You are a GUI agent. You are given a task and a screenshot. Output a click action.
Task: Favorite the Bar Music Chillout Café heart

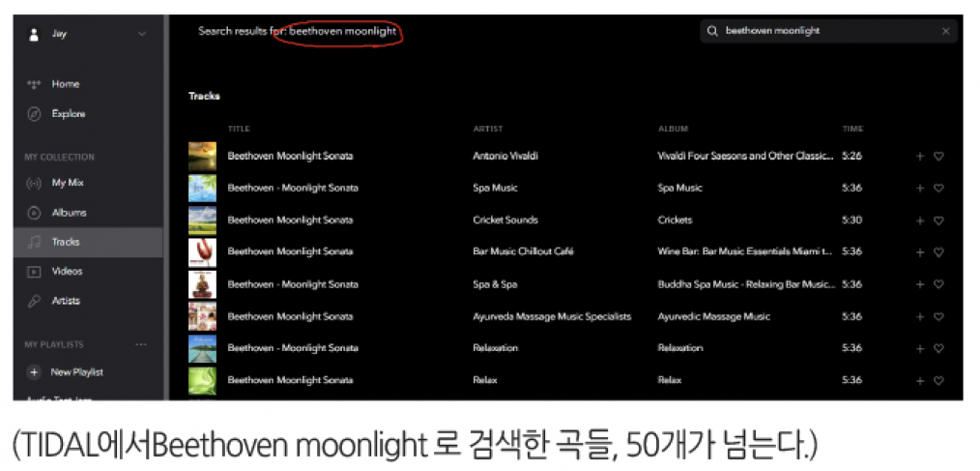click(938, 252)
